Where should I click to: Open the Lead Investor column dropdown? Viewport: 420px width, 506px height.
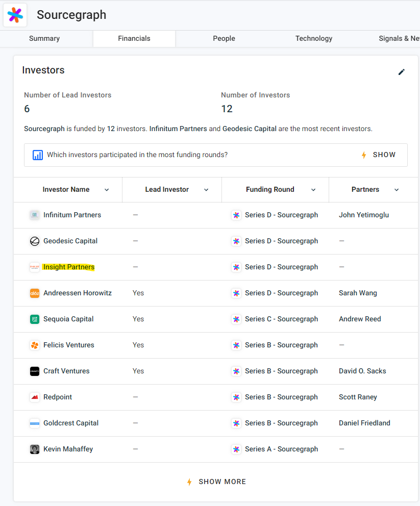(x=206, y=190)
